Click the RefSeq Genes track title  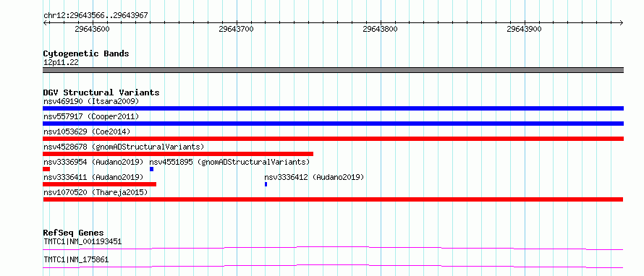[74, 233]
